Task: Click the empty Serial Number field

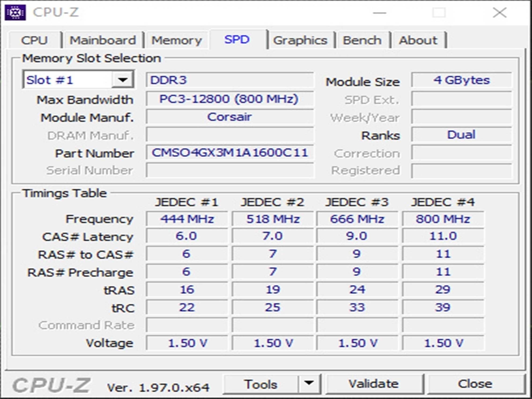Action: coord(230,170)
